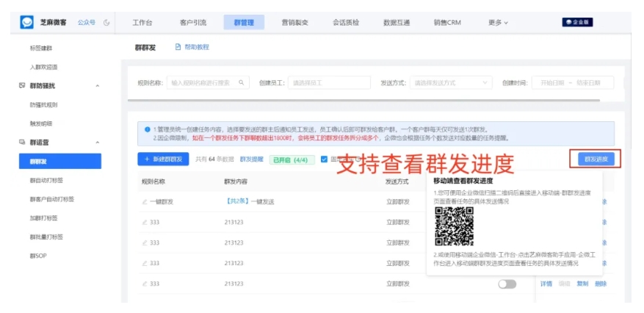Open the 客户引流 tab
The height and width of the screenshot is (313, 644).
193,23
